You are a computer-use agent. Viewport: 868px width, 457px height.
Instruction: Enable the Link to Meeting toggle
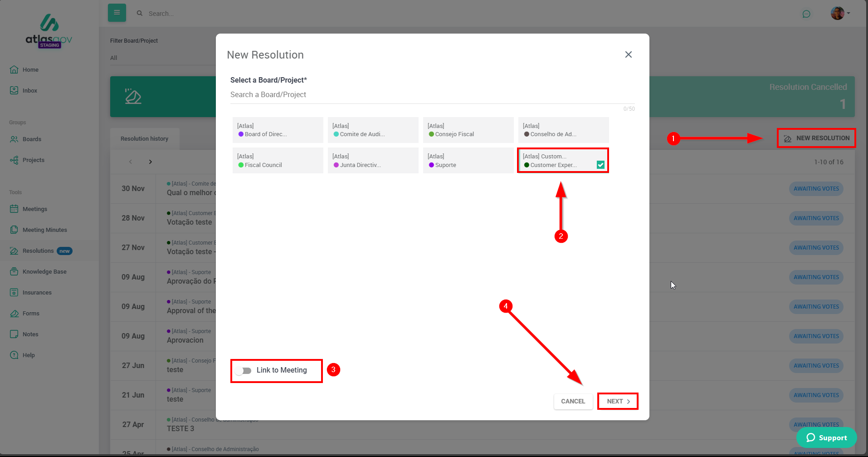coord(244,371)
